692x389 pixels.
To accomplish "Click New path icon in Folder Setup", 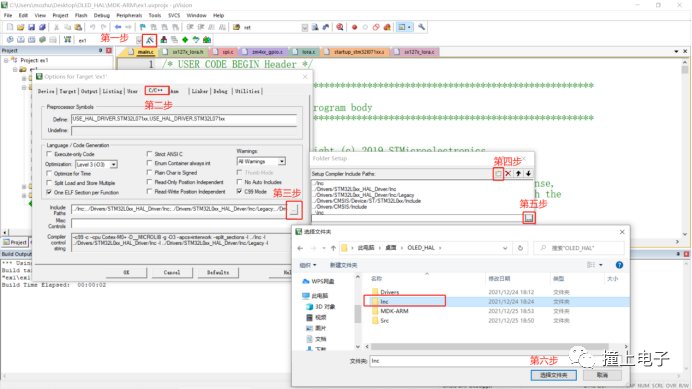I will (x=498, y=174).
